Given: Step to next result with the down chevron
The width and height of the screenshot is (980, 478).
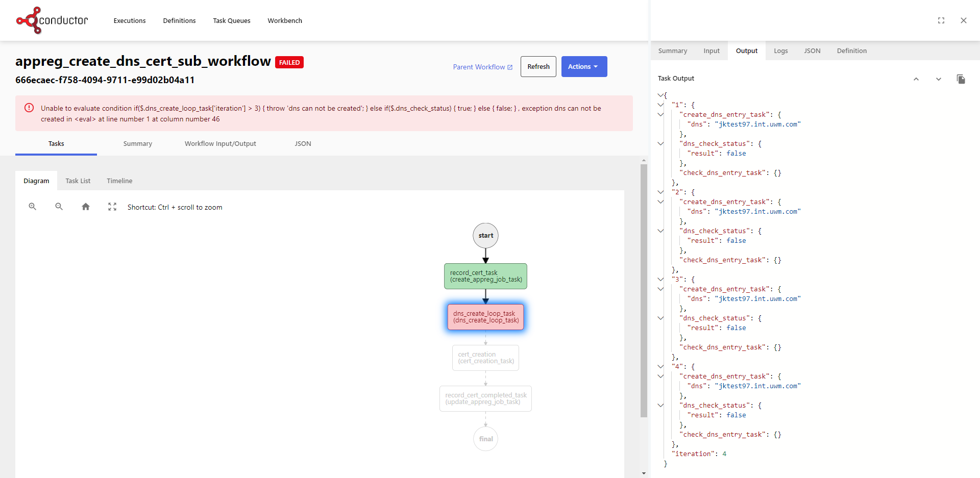Looking at the screenshot, I should [x=939, y=79].
